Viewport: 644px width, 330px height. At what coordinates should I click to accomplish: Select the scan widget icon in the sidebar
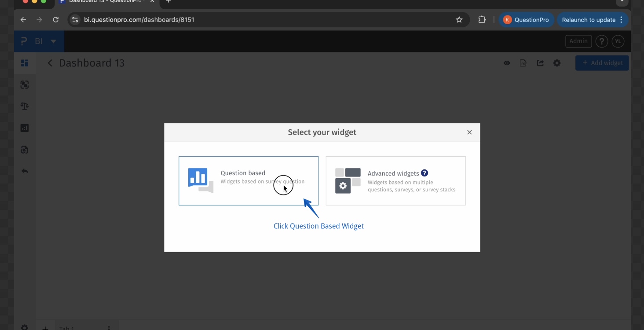(x=24, y=84)
